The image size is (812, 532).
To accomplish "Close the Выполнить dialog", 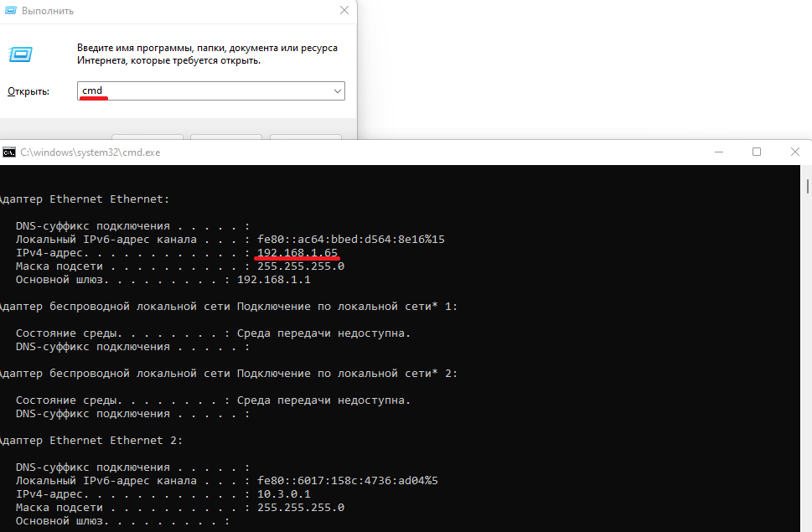I will pos(344,11).
